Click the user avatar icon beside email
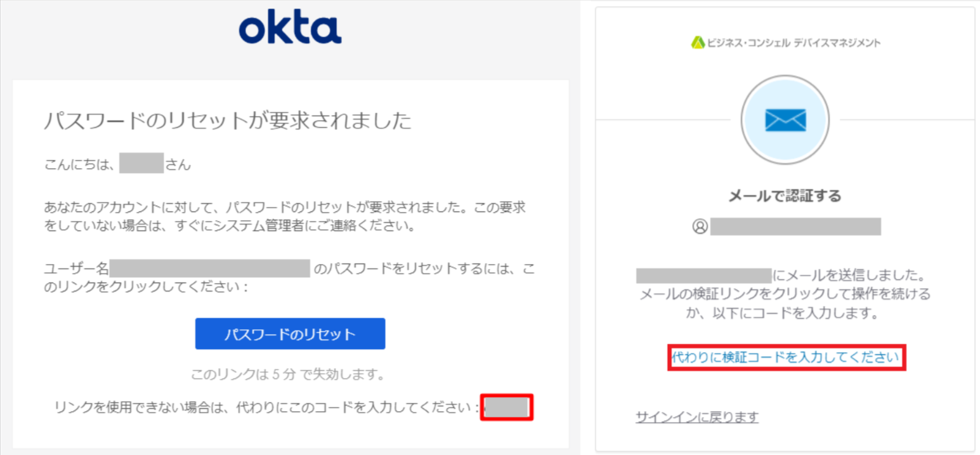Image resolution: width=980 pixels, height=455 pixels. click(x=700, y=227)
